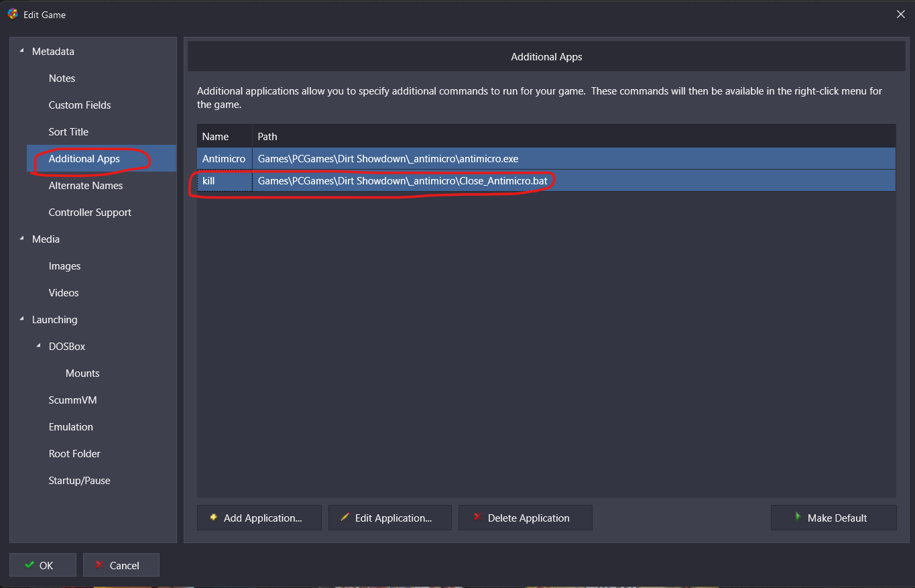Click the Path column header
Screen dimensions: 915x588
coord(574,136)
